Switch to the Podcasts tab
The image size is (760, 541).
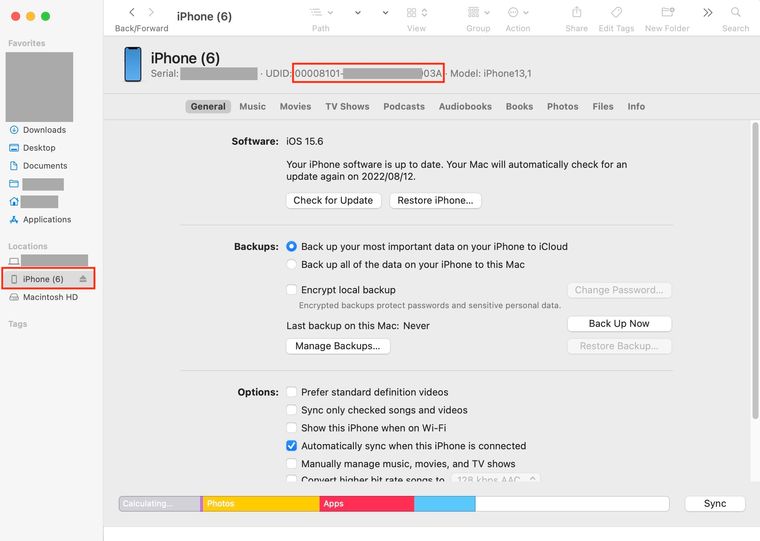[404, 107]
